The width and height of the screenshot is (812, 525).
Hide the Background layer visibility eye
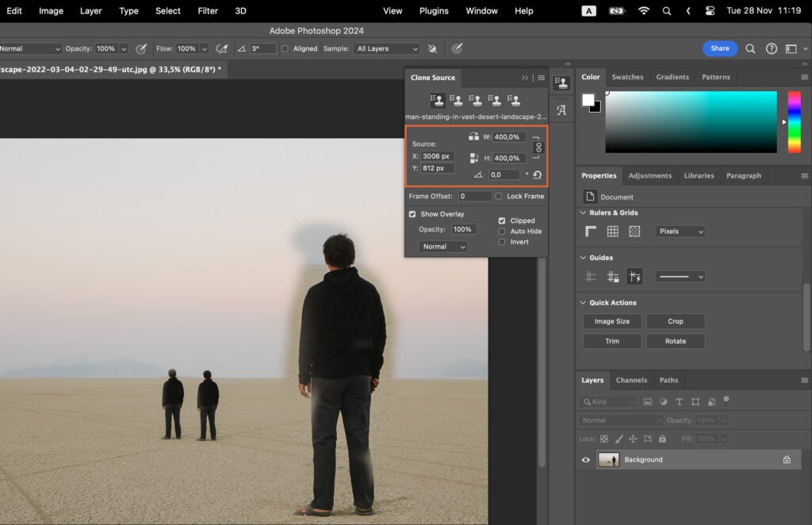coord(585,460)
